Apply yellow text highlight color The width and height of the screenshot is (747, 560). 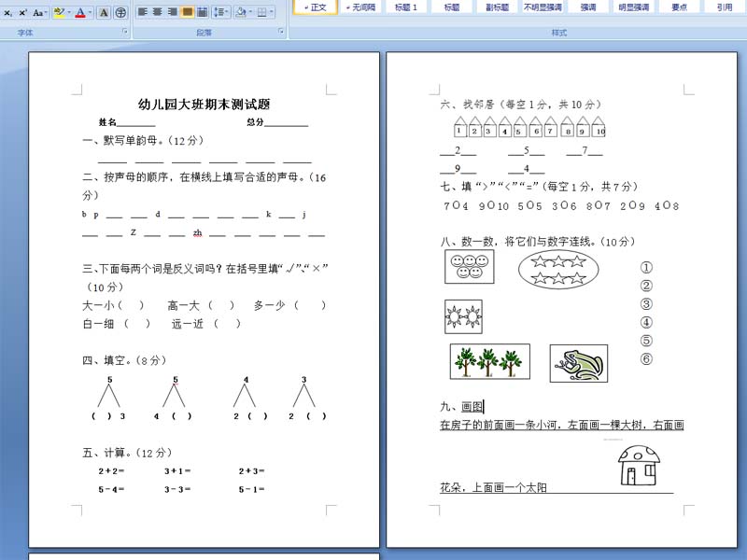[58, 13]
